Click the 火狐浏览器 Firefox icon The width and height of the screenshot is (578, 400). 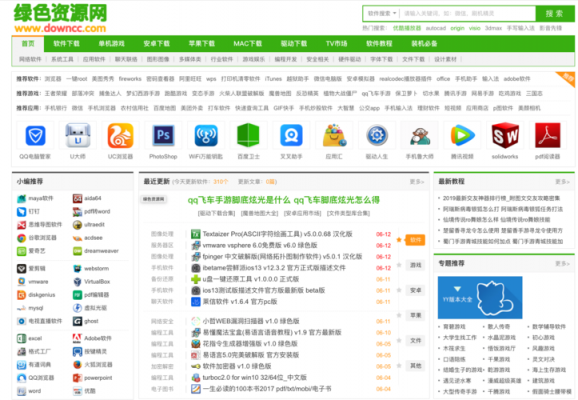(77, 365)
